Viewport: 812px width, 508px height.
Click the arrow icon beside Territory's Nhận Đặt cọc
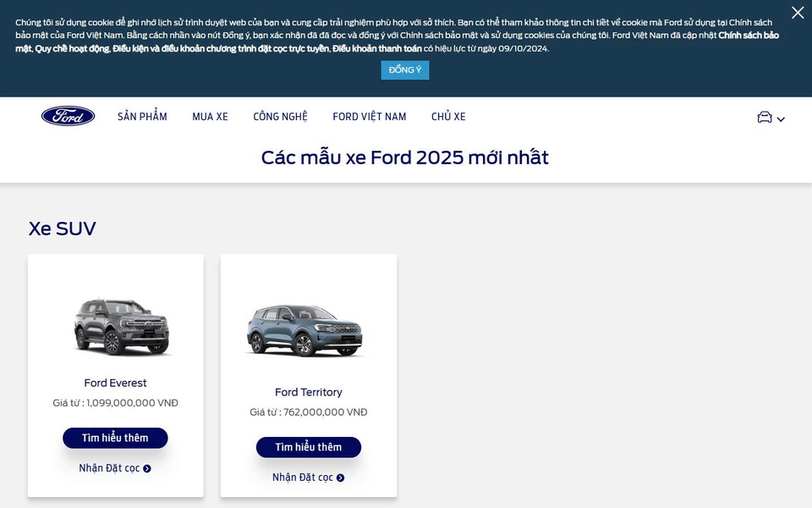click(x=340, y=478)
